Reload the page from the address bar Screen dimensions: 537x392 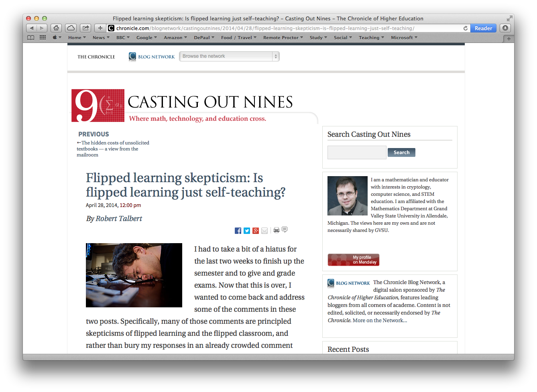click(465, 28)
